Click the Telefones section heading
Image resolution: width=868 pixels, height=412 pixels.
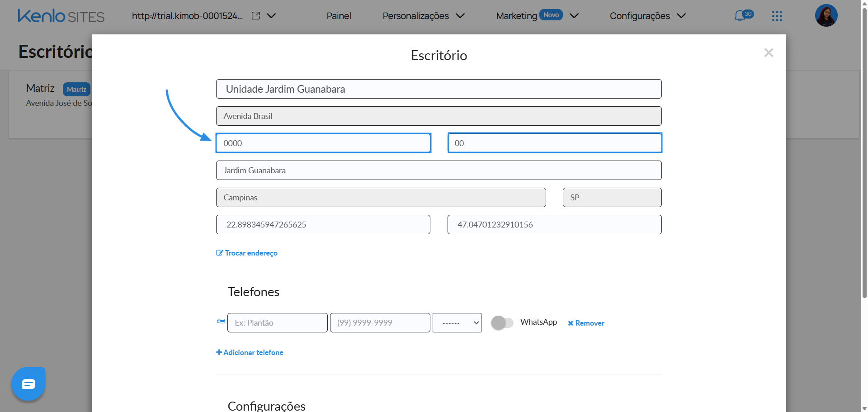(x=254, y=292)
